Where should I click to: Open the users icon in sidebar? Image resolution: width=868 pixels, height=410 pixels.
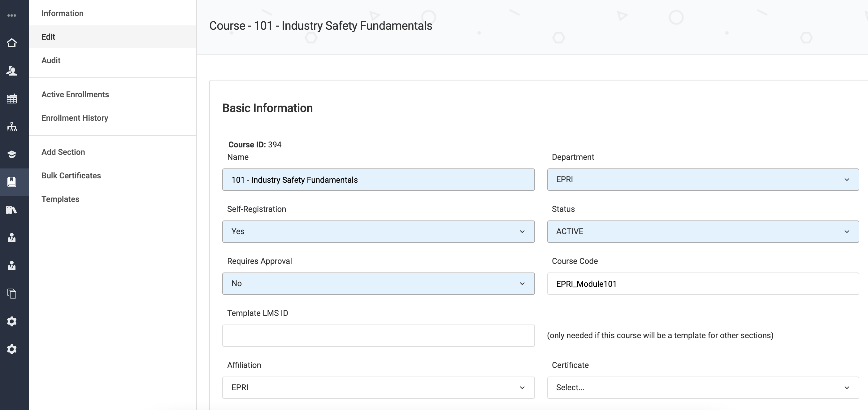[x=12, y=71]
